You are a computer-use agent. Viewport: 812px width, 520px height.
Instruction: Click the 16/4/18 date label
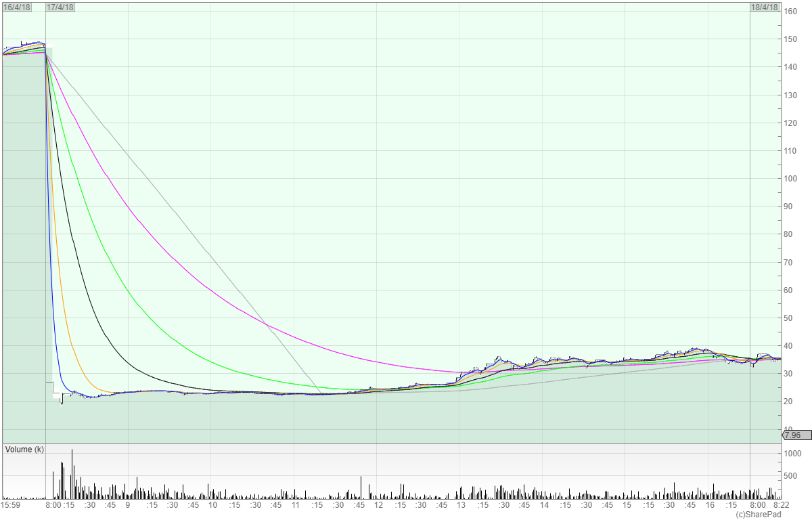click(x=17, y=7)
